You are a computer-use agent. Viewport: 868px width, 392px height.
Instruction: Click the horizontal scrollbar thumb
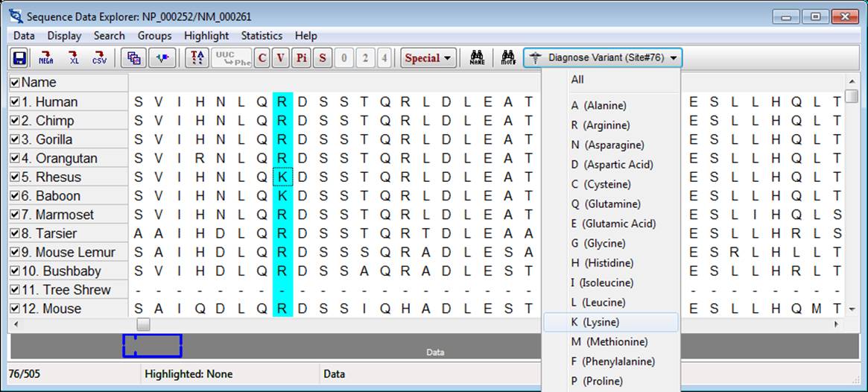pyautogui.click(x=144, y=325)
